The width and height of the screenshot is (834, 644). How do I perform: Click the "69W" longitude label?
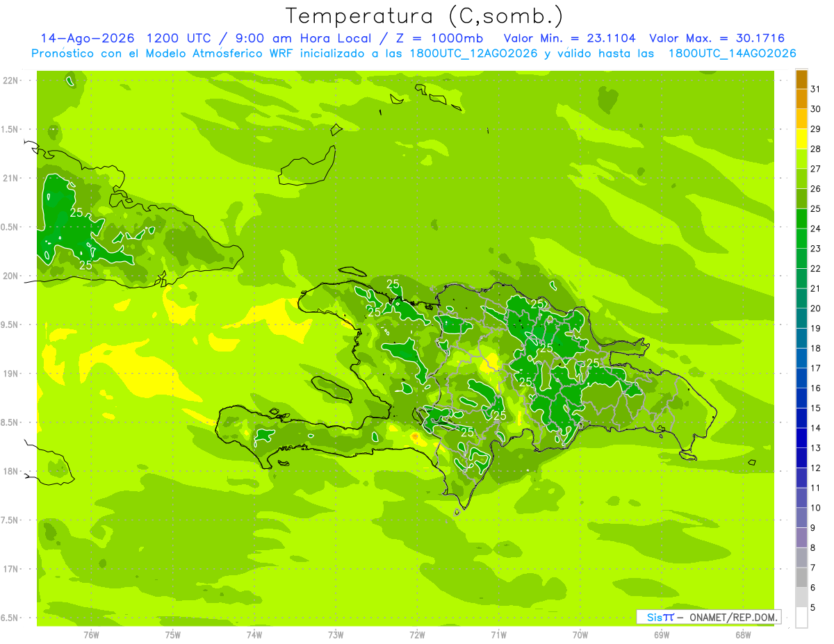662,634
